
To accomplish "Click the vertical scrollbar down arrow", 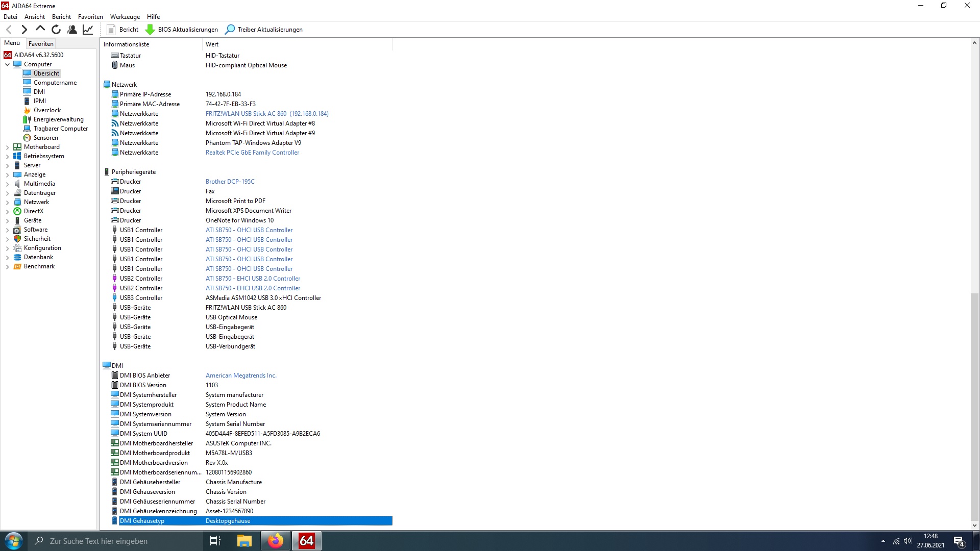I will click(x=974, y=525).
